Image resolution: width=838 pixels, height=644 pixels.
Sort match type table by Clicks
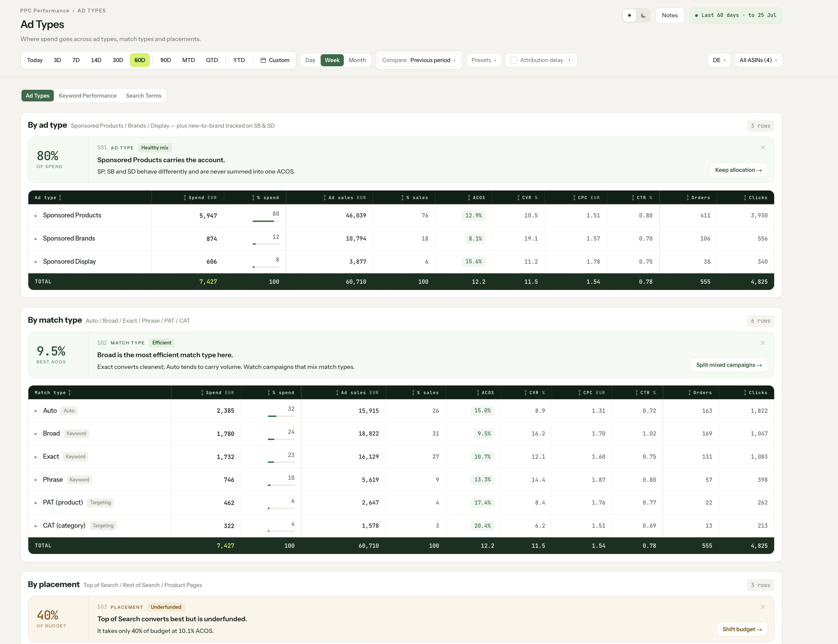(755, 392)
